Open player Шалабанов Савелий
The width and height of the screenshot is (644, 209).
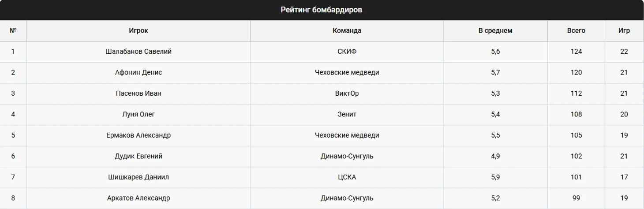pos(139,52)
